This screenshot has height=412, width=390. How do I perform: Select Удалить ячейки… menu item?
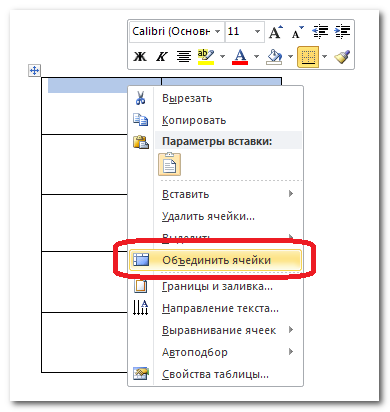(x=215, y=216)
